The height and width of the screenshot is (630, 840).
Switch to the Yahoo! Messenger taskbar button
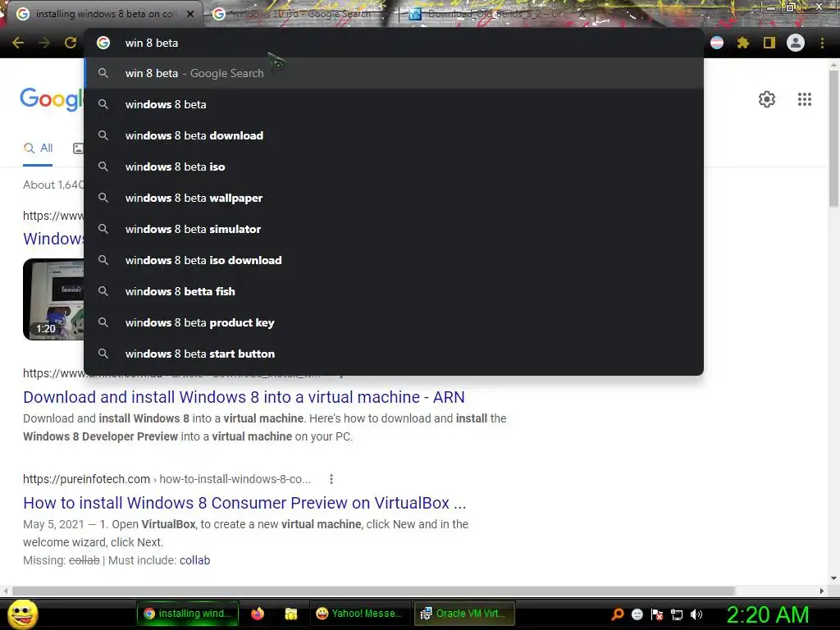click(x=360, y=614)
